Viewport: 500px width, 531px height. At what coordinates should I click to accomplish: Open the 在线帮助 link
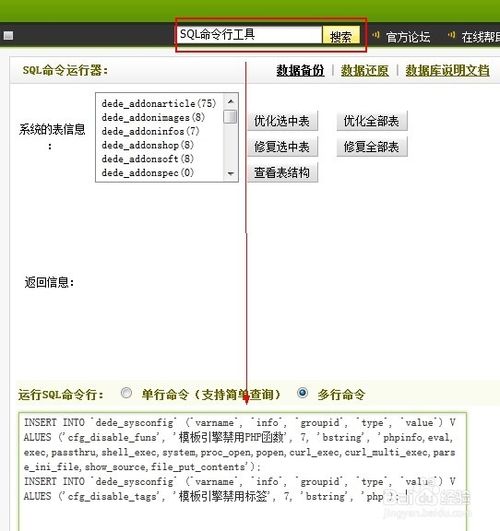(x=480, y=37)
